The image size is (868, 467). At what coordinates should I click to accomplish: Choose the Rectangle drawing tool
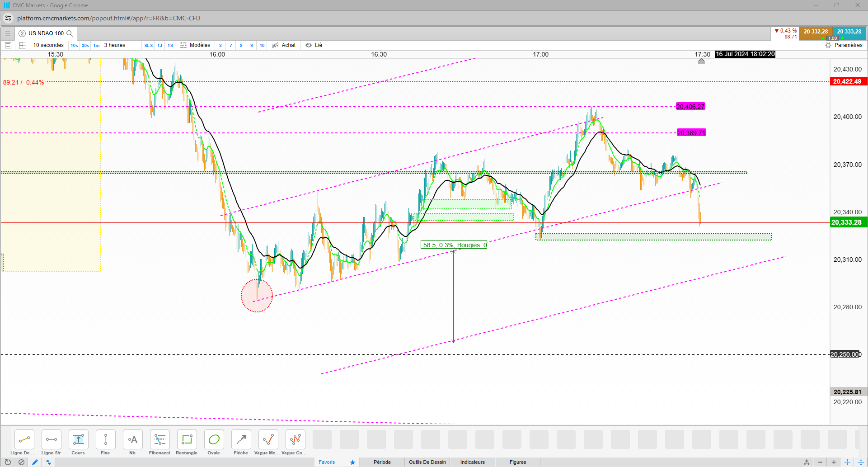pos(187,443)
